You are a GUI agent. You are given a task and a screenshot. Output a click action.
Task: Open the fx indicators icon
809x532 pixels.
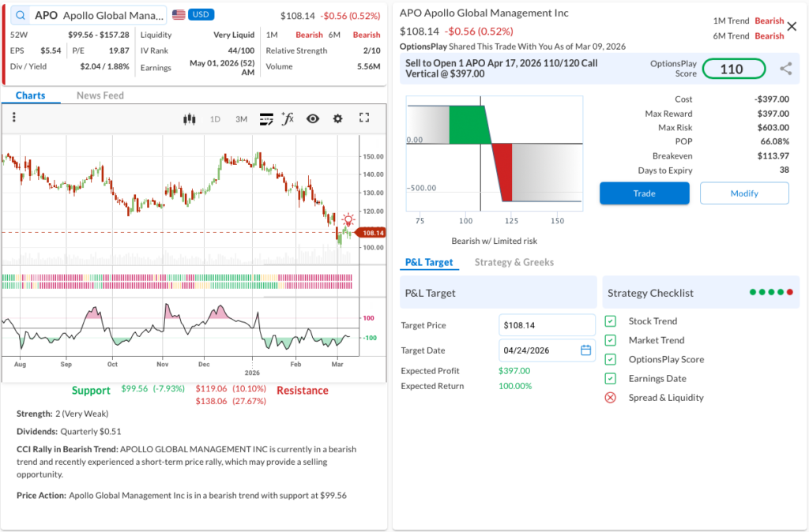pos(288,119)
